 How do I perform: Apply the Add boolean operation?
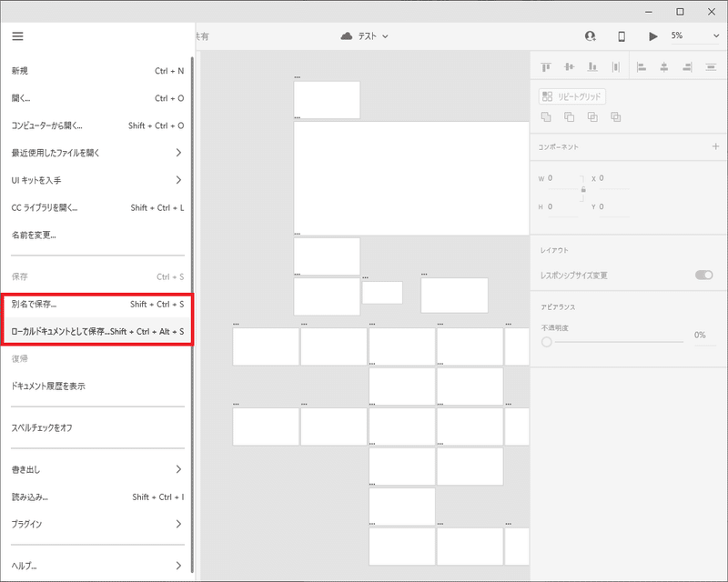coord(546,117)
